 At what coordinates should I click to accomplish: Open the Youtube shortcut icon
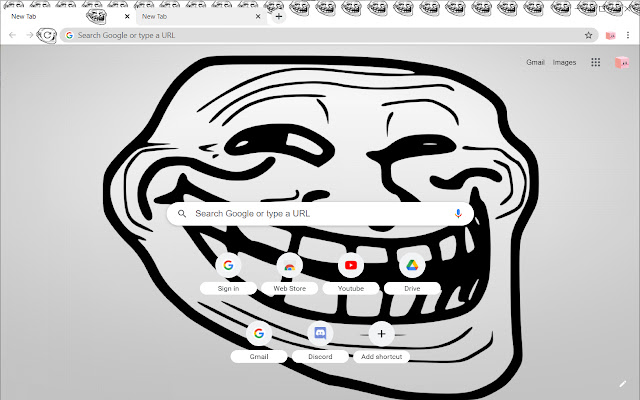pyautogui.click(x=351, y=265)
